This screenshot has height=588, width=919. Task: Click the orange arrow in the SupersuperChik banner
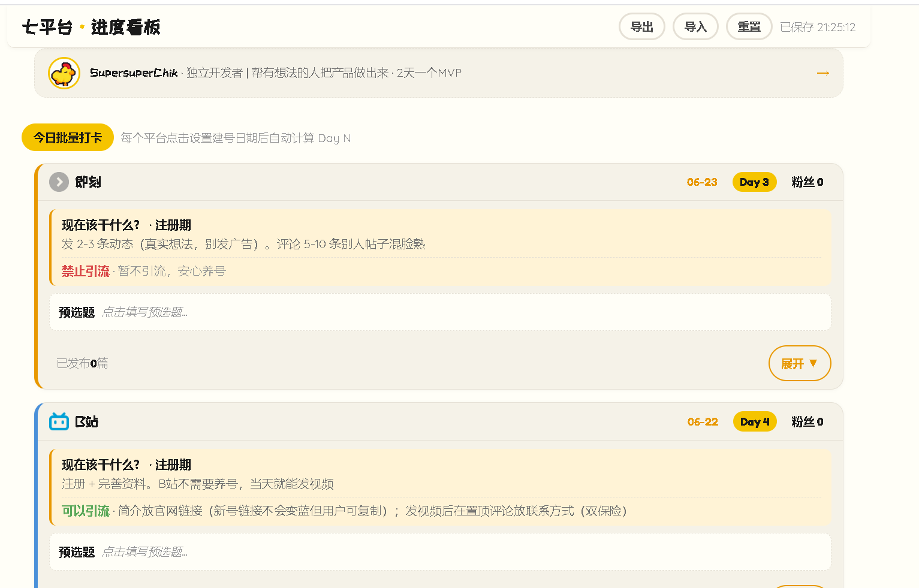click(x=823, y=73)
